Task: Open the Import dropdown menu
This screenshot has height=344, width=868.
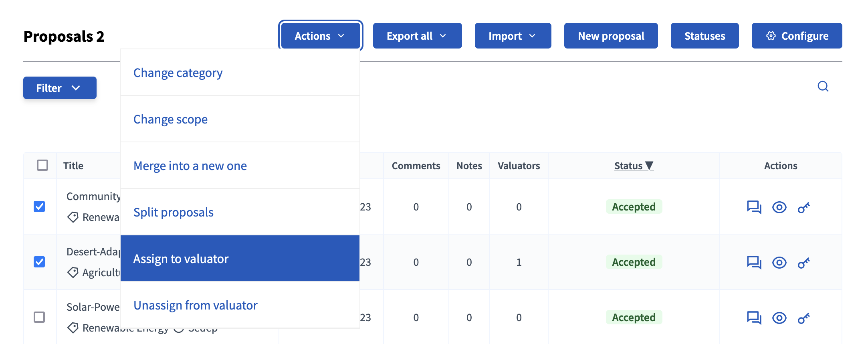Action: point(513,36)
